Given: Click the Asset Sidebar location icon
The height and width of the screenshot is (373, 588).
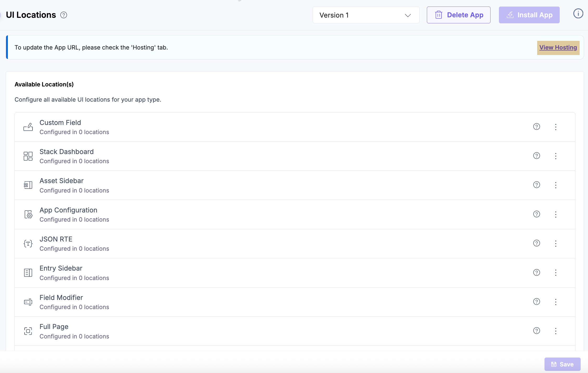Looking at the screenshot, I should [x=28, y=185].
